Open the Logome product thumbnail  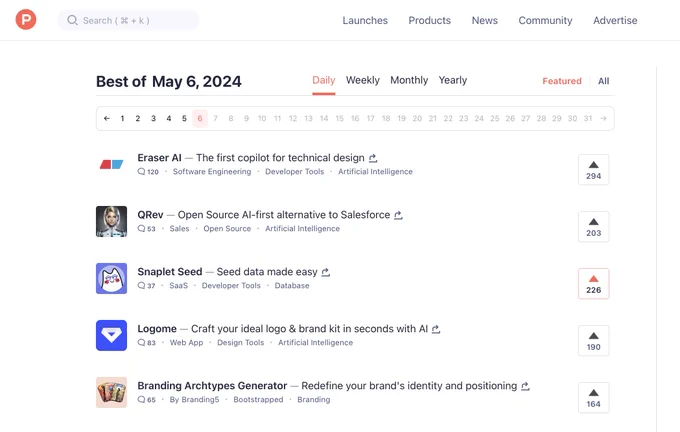[111, 335]
